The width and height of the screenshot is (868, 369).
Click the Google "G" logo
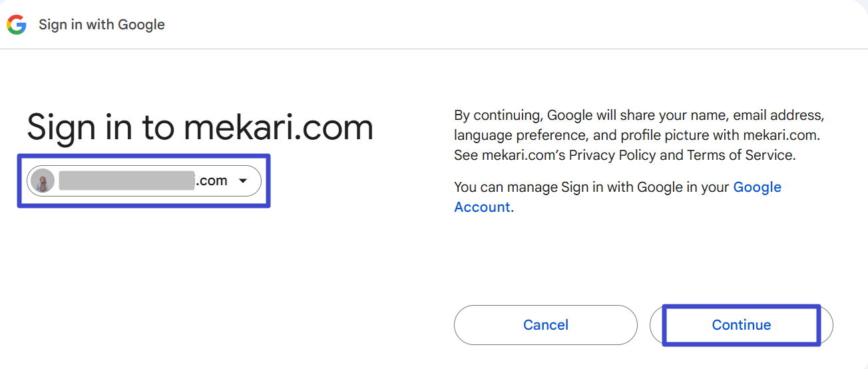(17, 25)
